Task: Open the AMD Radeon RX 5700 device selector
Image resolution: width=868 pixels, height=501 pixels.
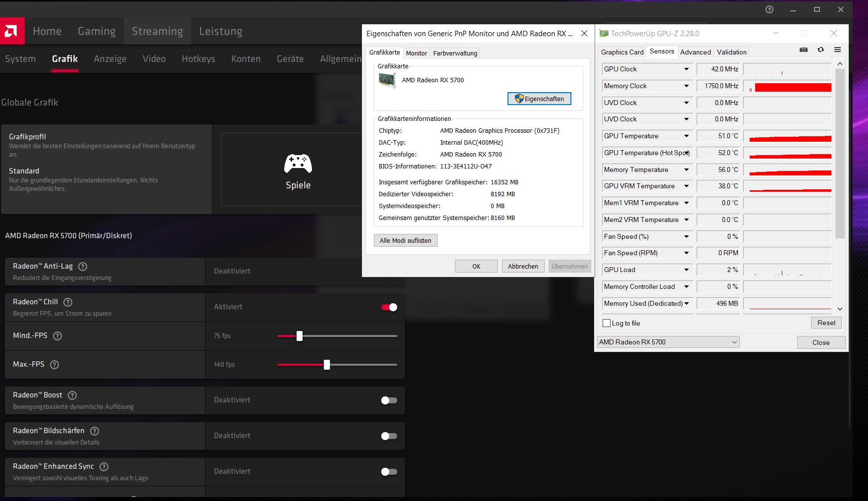Action: [x=668, y=342]
